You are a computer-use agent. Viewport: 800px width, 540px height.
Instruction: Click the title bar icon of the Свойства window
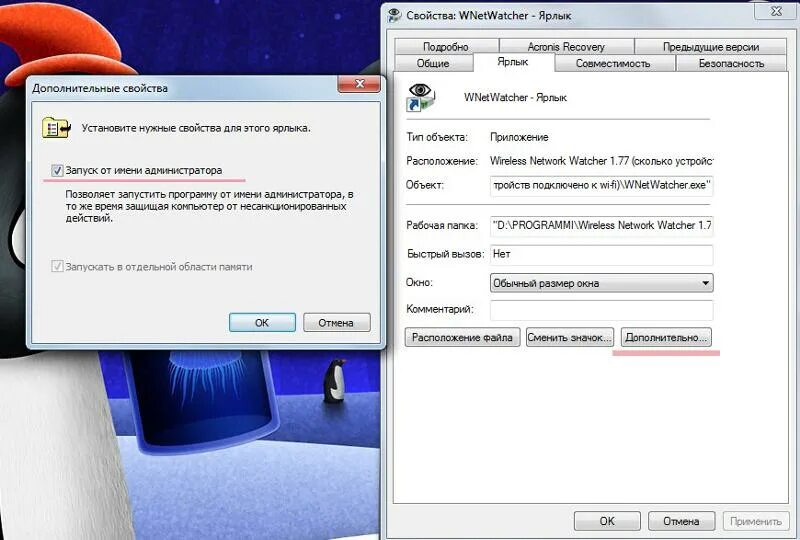tap(394, 15)
